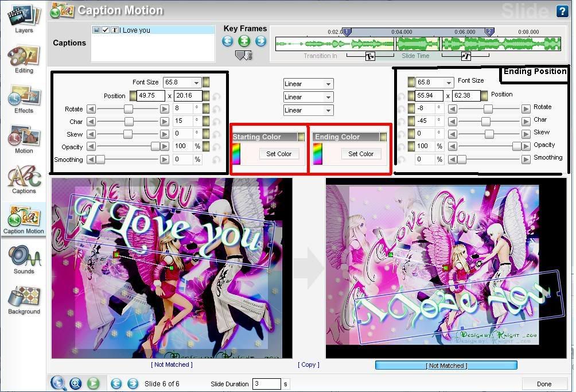Viewport: 576px width, 392px height.
Task: Go to previous slide using blue left arrow
Action: tap(116, 384)
